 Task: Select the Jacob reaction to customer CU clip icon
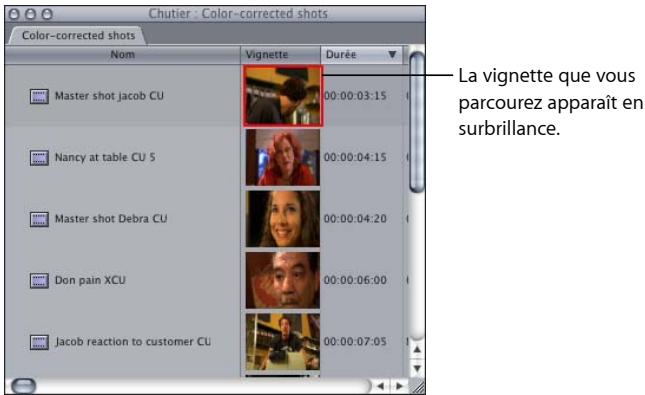[x=39, y=342]
